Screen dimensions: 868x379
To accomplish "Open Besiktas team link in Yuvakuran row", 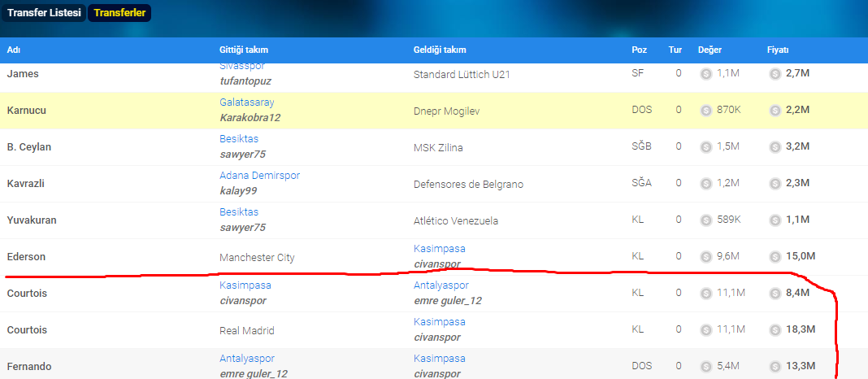I will click(239, 212).
